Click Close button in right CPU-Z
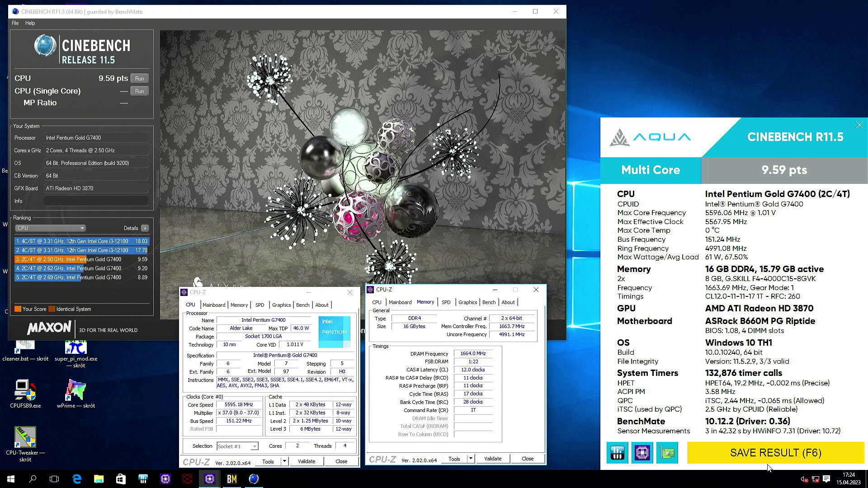Screen dimensions: 868x488 tap(528, 459)
